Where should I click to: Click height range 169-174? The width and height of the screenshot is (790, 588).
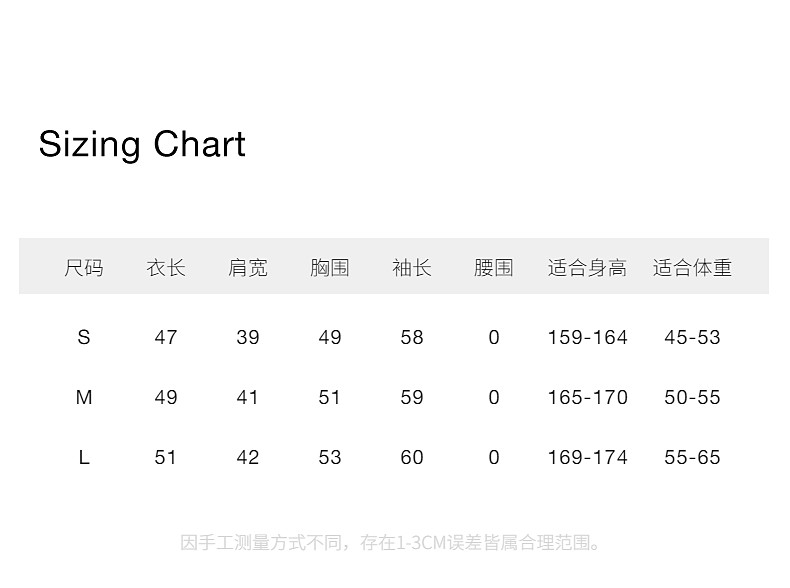click(587, 458)
